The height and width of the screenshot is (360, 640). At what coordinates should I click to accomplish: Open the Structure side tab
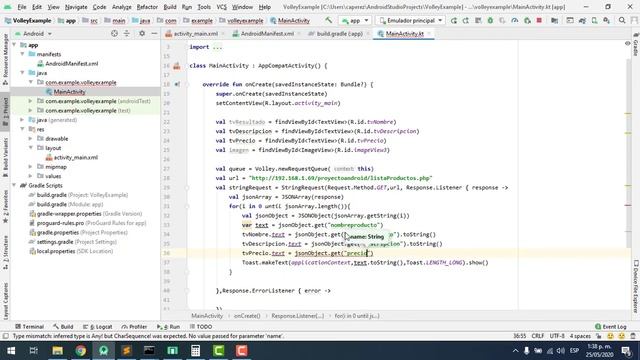point(5,252)
